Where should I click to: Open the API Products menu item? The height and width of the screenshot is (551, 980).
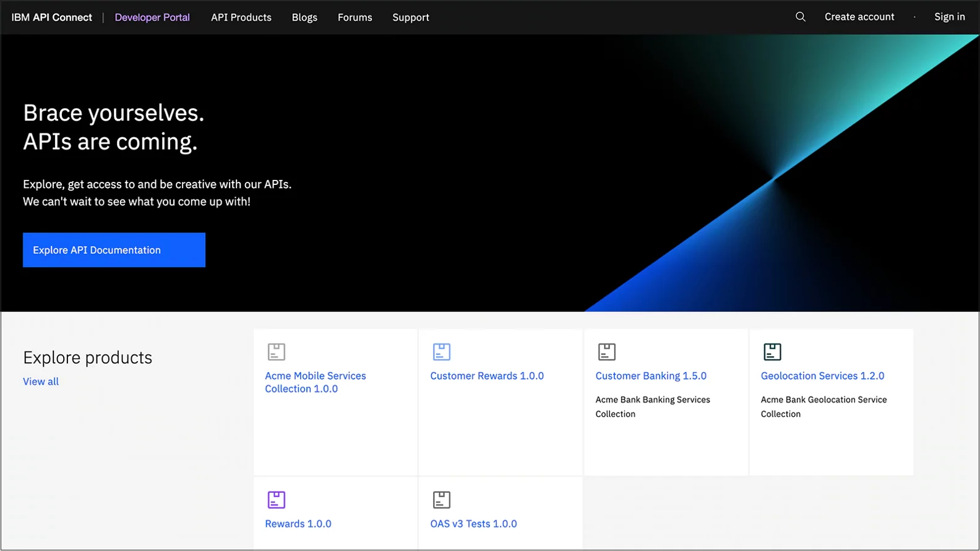pos(241,17)
